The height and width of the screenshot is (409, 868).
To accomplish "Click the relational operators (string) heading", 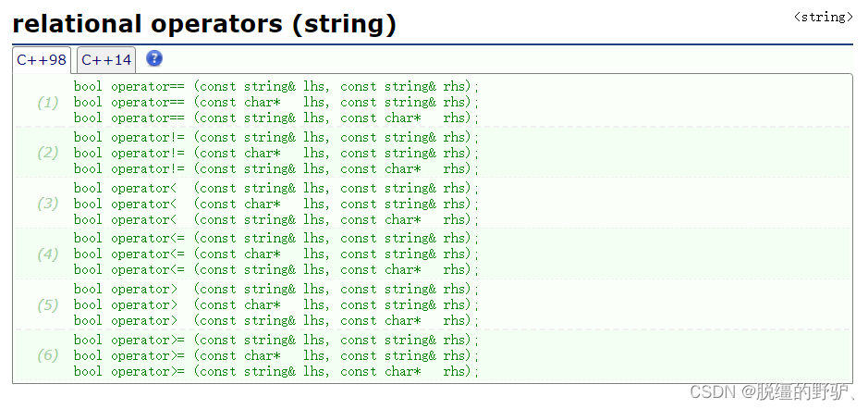I will click(x=204, y=24).
